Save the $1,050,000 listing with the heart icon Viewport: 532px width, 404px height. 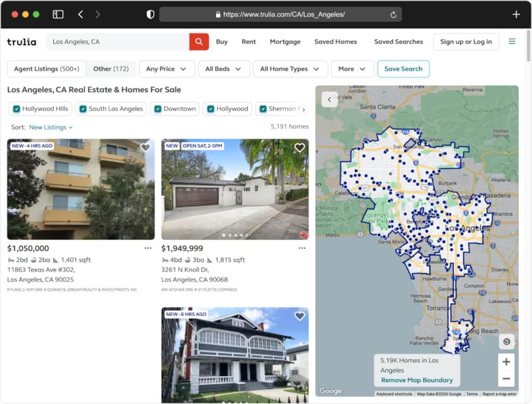click(x=145, y=147)
